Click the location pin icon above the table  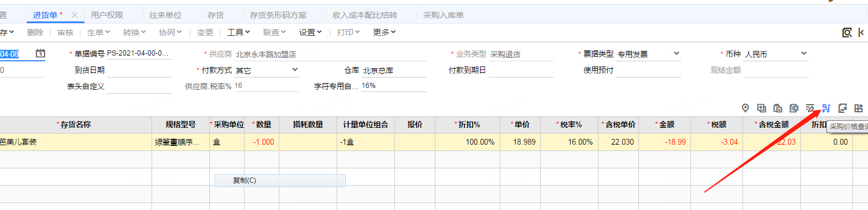745,108
